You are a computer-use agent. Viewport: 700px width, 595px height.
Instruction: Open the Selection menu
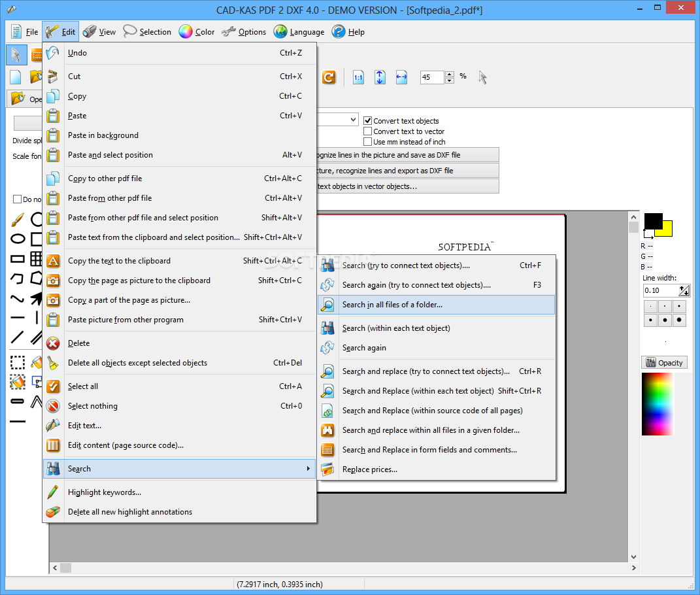pos(147,32)
